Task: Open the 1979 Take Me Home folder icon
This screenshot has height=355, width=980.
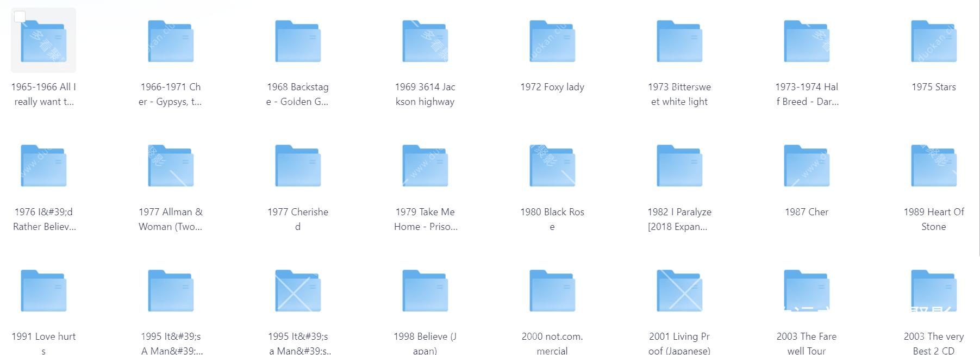Action: (425, 166)
